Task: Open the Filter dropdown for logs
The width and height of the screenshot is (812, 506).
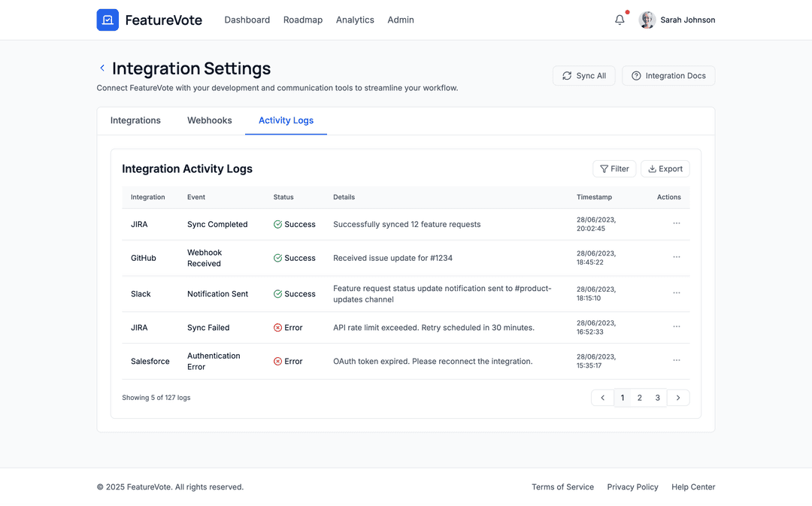Action: tap(614, 169)
